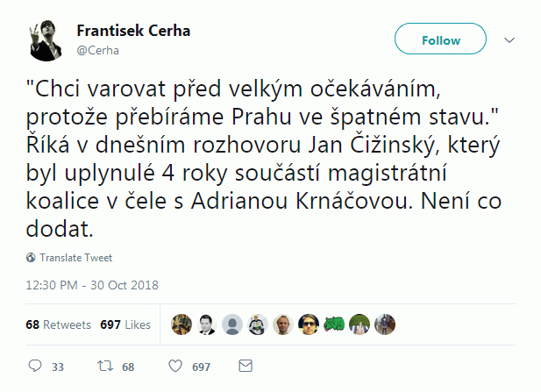Reply to the tweet using the speech bubble icon
Screen dimensions: 541x392
pyautogui.click(x=35, y=366)
